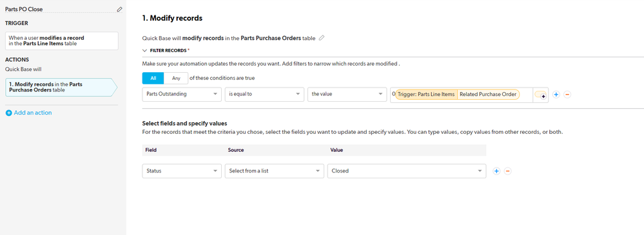
Task: Open the Parts Outstanding field dropdown
Action: (x=182, y=95)
